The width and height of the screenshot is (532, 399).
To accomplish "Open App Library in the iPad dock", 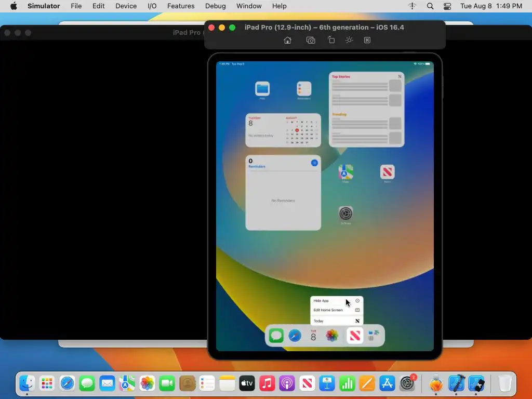I will coord(373,336).
